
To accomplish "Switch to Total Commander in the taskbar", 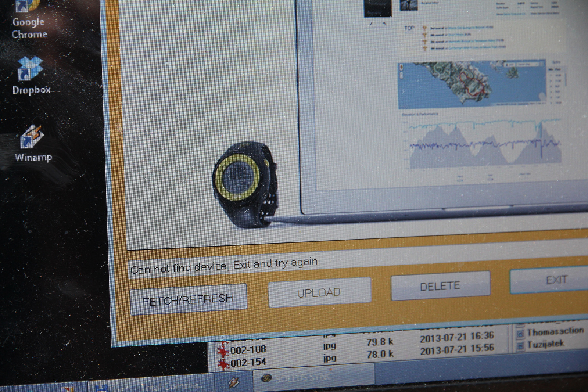I will click(151, 386).
